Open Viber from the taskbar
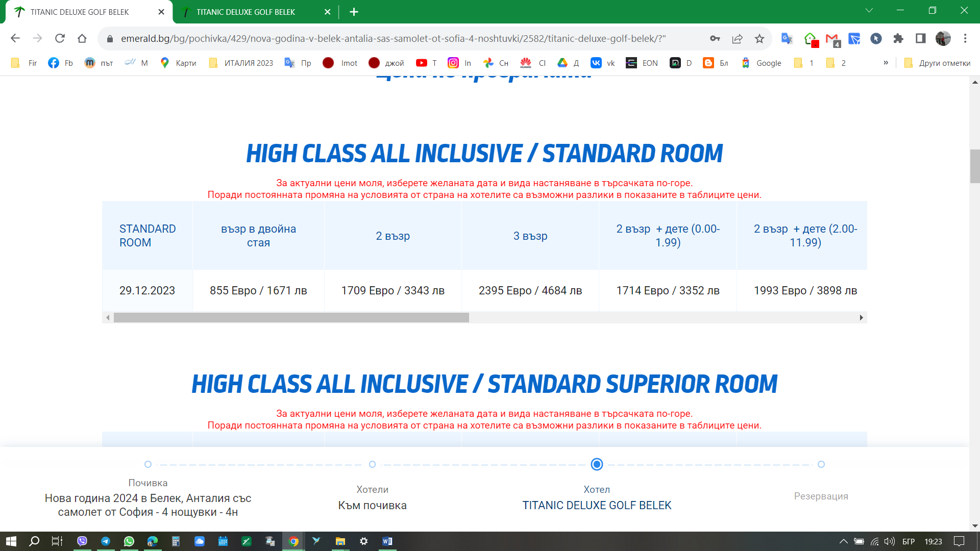 (82, 541)
